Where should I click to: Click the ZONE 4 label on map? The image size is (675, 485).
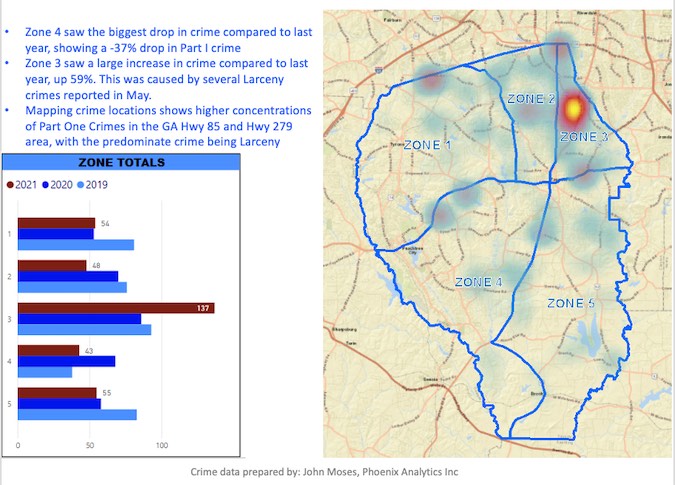479,282
